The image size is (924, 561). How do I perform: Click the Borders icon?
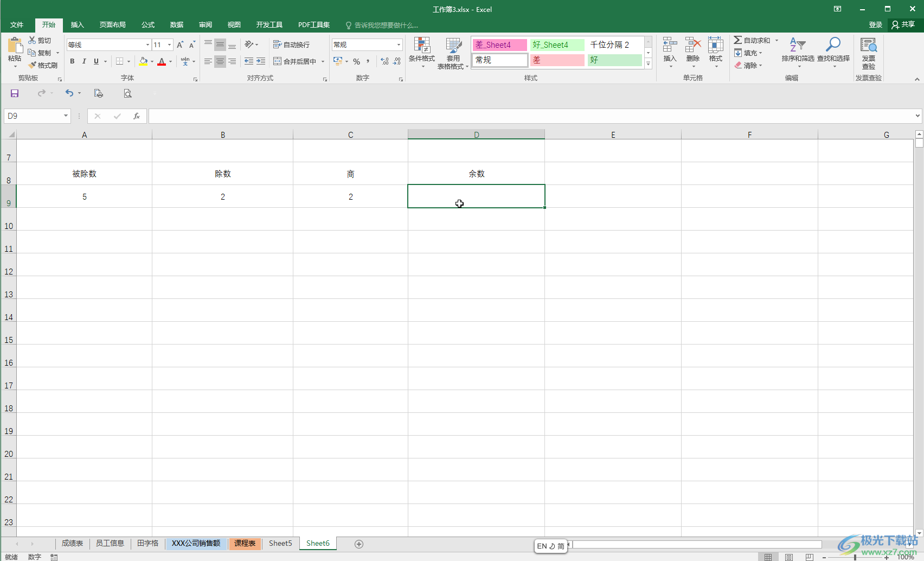120,61
